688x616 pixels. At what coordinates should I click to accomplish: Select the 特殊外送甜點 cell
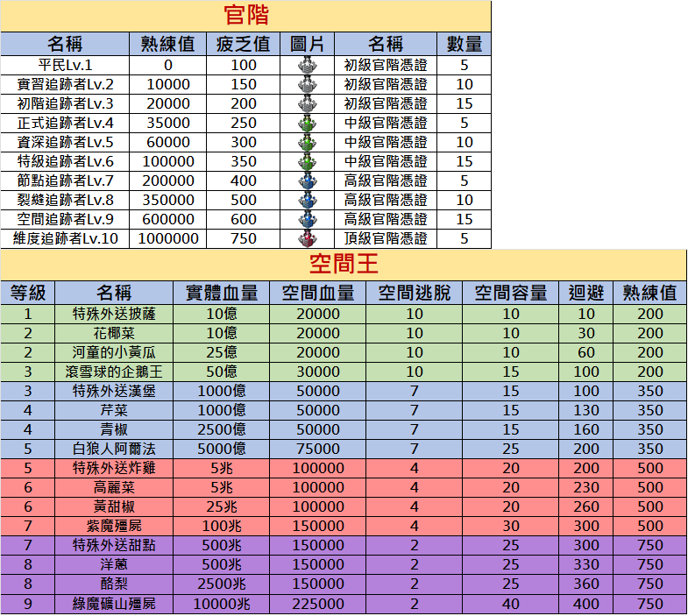click(114, 546)
